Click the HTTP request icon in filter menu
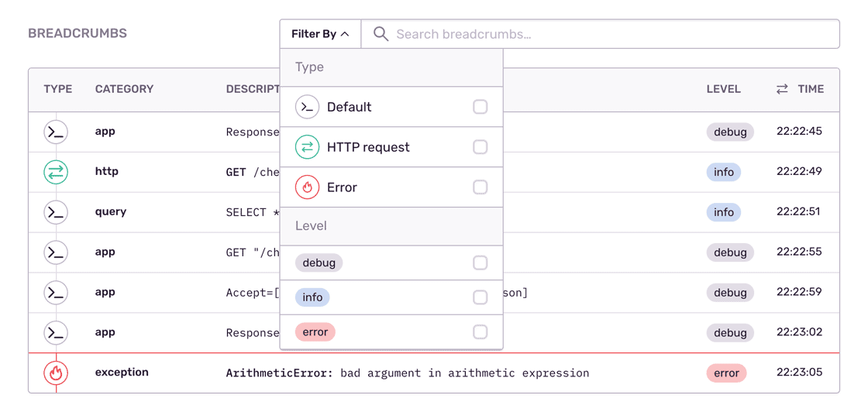Image resolution: width=868 pixels, height=412 pixels. 308,147
